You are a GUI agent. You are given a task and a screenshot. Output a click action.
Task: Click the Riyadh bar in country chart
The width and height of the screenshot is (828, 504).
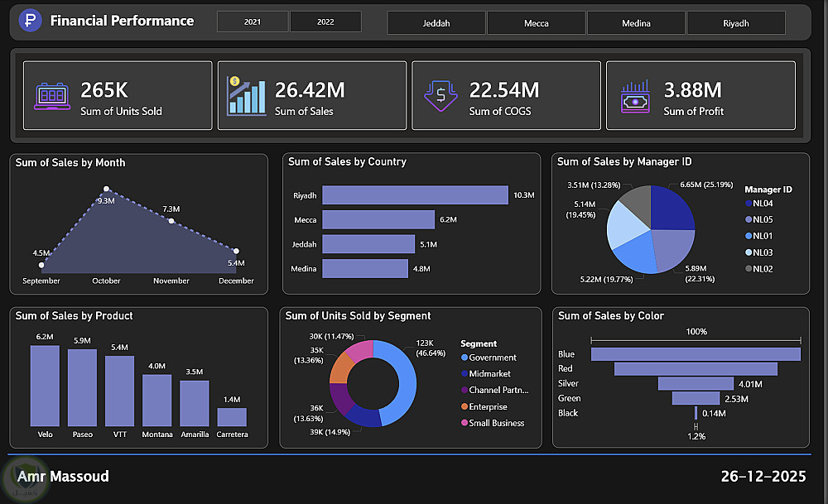pos(415,194)
